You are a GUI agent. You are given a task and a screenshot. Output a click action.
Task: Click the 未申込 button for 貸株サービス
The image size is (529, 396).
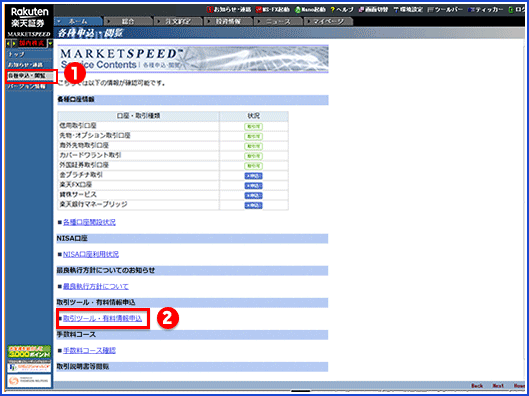[x=253, y=196]
